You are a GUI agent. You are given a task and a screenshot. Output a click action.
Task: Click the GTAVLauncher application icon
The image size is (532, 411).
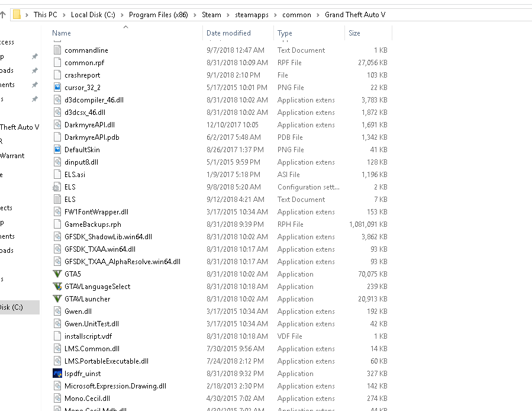coord(57,299)
